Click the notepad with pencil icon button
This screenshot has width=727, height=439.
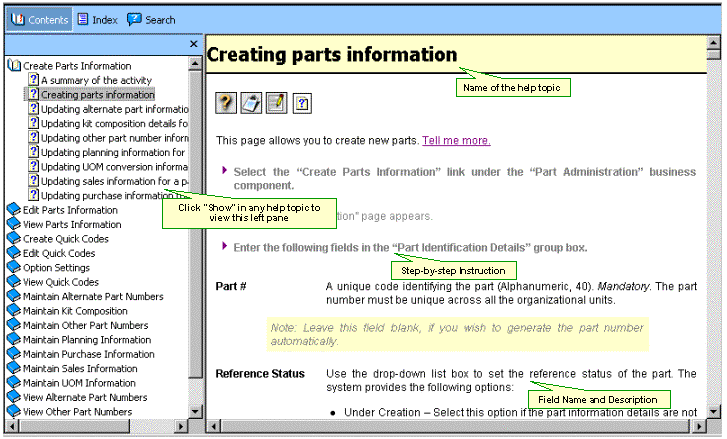pyautogui.click(x=276, y=103)
